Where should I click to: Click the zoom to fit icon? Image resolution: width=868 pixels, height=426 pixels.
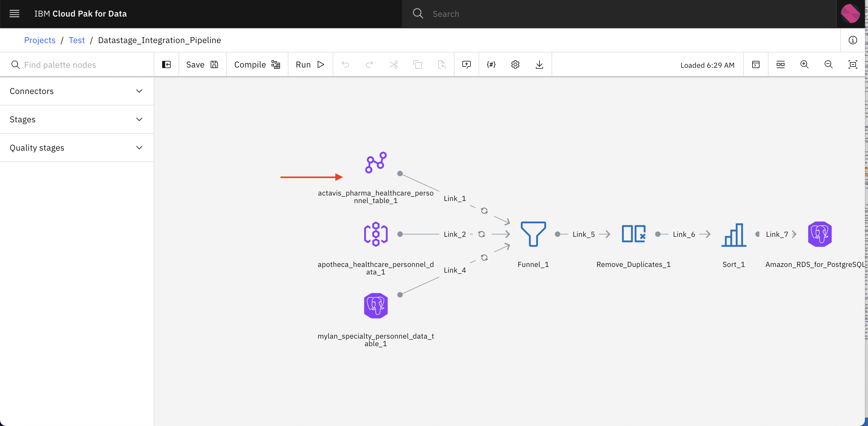coord(853,65)
